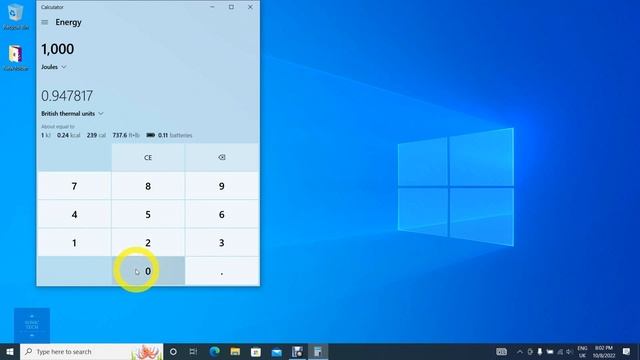Select the 1,000 input value field
Screen dimensions: 640x360
58,49
